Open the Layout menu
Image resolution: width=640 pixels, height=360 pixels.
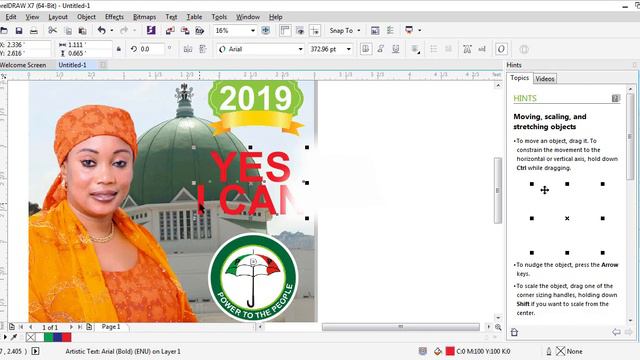[x=58, y=17]
